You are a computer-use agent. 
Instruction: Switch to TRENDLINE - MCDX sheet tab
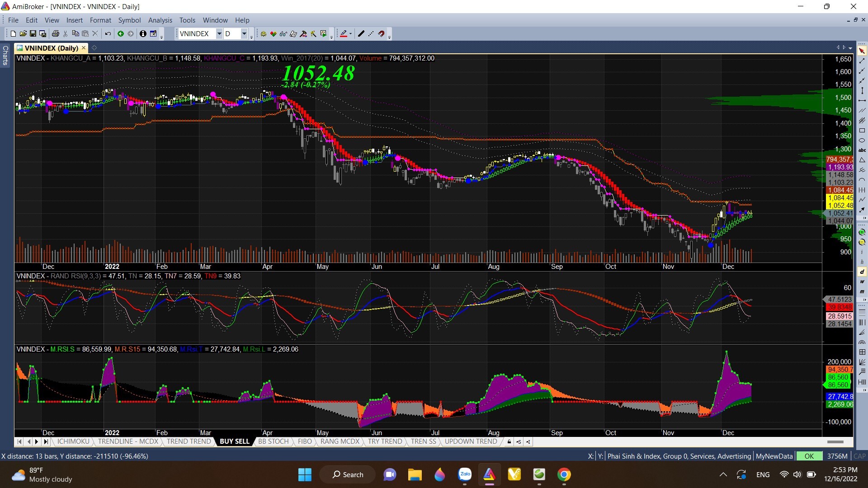[128, 441]
